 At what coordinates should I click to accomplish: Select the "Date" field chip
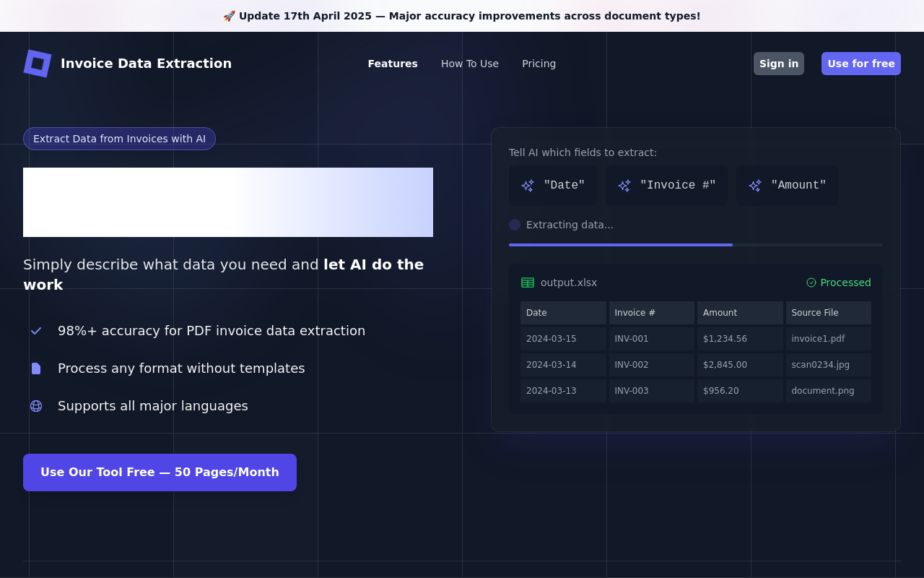tap(553, 186)
